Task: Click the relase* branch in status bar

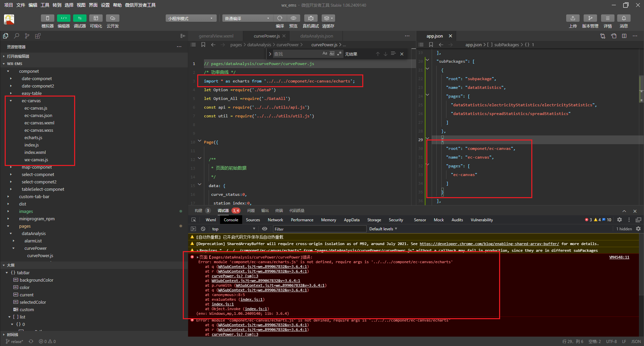Action: click(x=14, y=341)
